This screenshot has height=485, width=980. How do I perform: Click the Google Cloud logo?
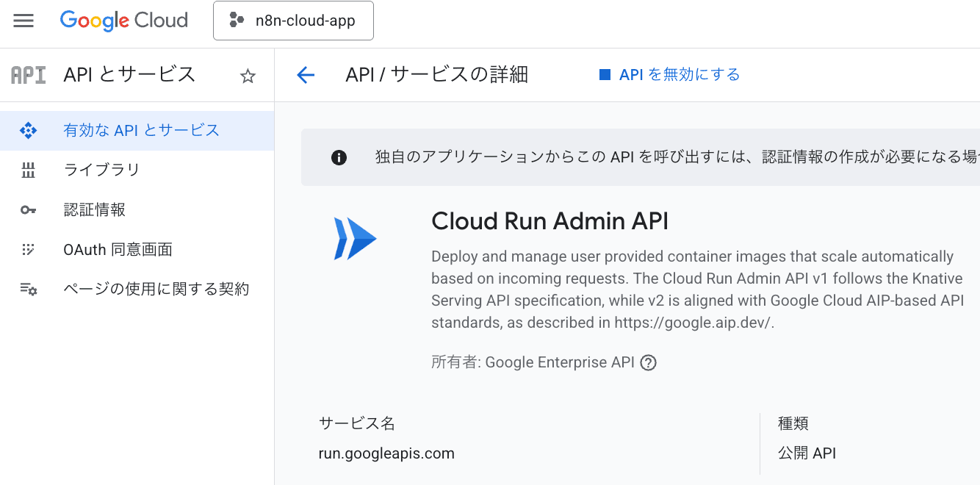coord(123,21)
